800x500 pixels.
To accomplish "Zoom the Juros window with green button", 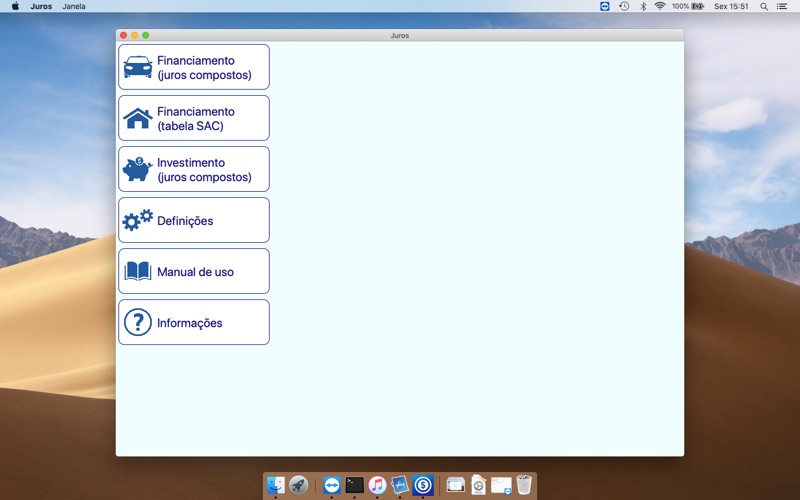I will [146, 35].
